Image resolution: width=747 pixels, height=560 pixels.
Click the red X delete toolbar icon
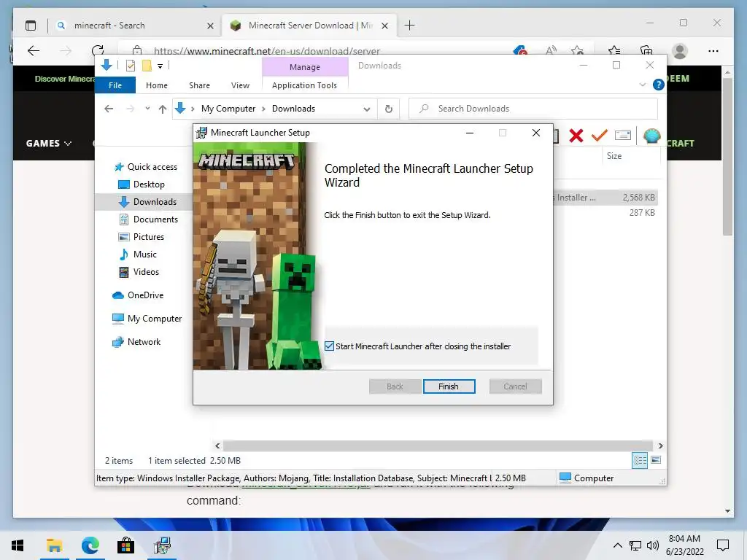[x=576, y=136]
